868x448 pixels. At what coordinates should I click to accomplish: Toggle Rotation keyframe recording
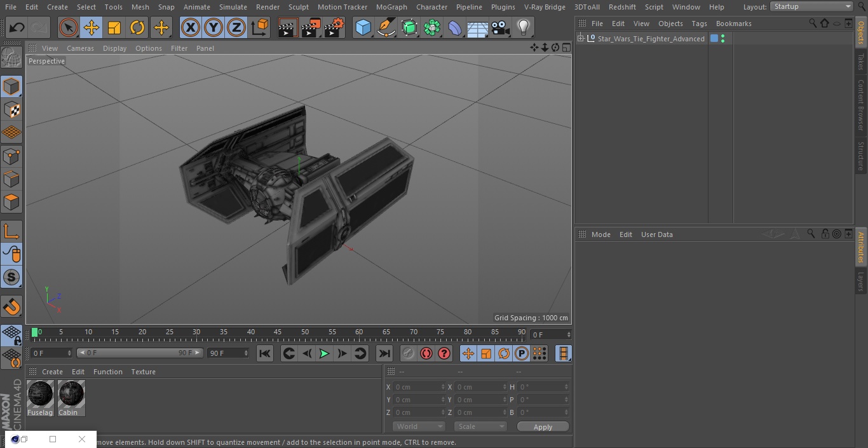504,353
